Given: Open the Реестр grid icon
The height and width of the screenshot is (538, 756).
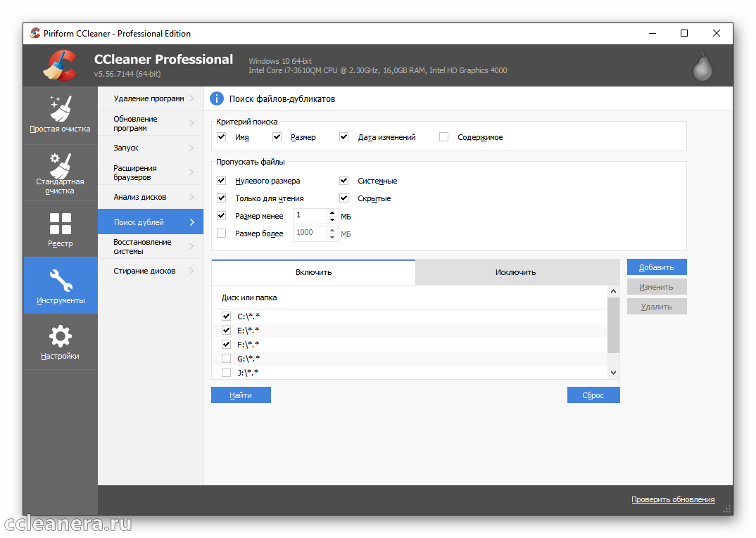Looking at the screenshot, I should point(60,224).
